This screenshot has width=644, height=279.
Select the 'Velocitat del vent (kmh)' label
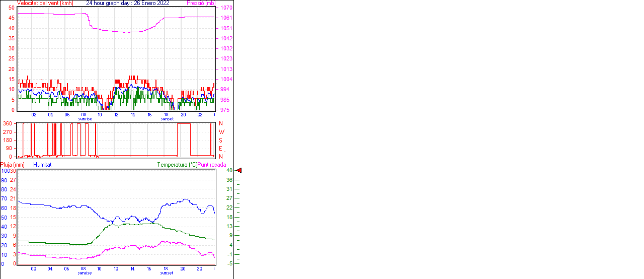pos(45,3)
